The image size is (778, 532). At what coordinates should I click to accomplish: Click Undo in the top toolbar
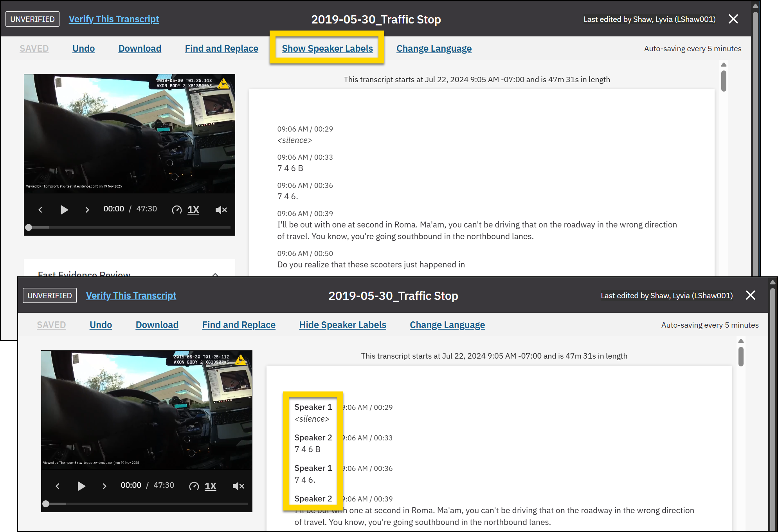pyautogui.click(x=83, y=49)
